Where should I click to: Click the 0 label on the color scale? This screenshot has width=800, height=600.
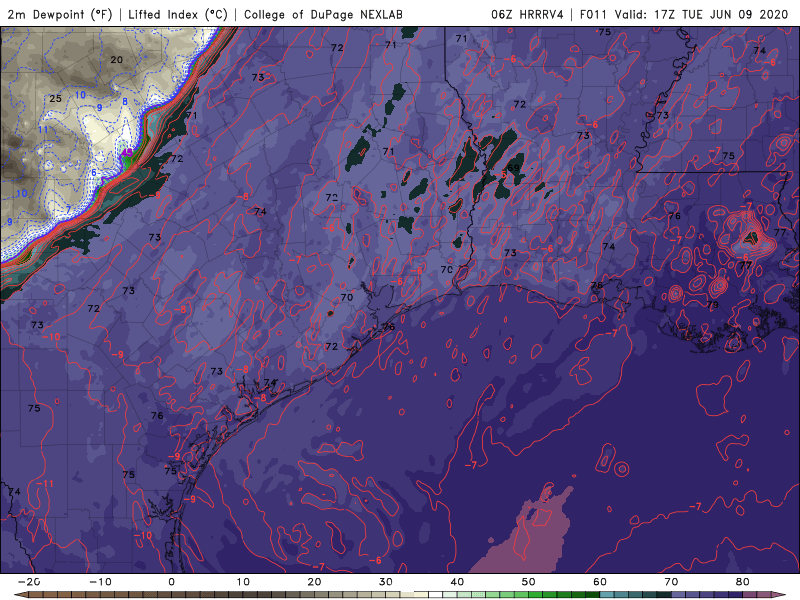(x=171, y=582)
